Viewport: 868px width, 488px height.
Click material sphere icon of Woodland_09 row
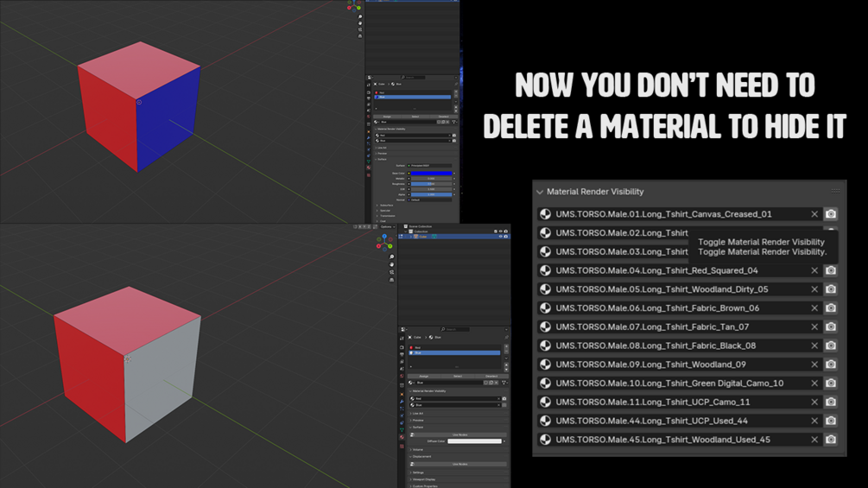coord(545,364)
